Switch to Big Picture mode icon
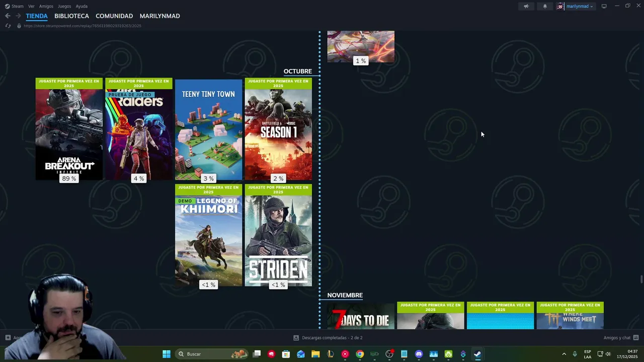This screenshot has width=644, height=362. click(604, 6)
